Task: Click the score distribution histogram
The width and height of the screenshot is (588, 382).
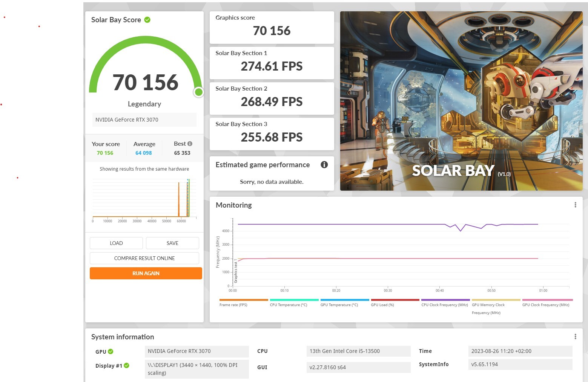Action: (x=144, y=200)
